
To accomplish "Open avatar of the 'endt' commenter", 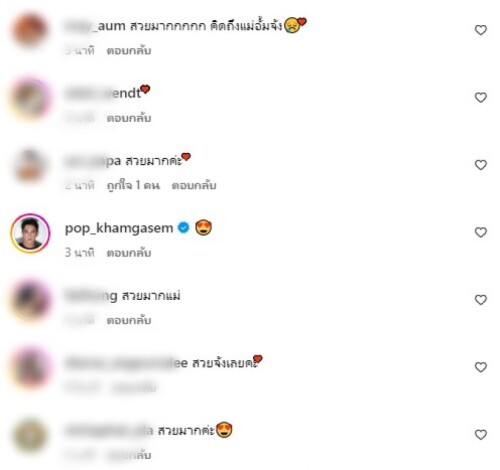I will 30,98.
